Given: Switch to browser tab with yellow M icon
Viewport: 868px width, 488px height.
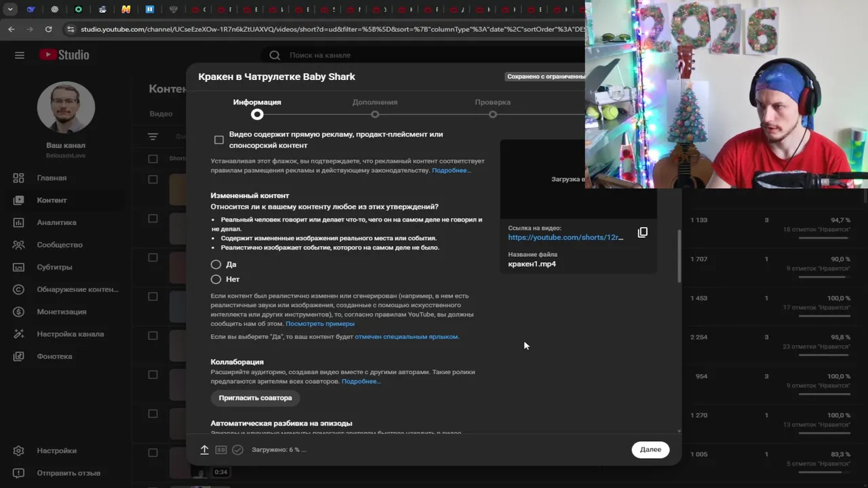Looking at the screenshot, I should click(x=125, y=9).
